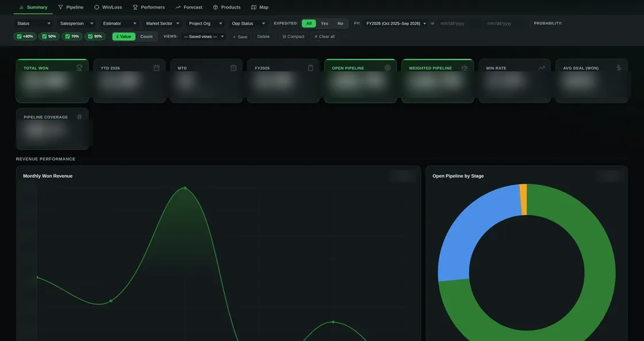Select Yes for Expedited filter
The width and height of the screenshot is (644, 341).
pos(324,24)
